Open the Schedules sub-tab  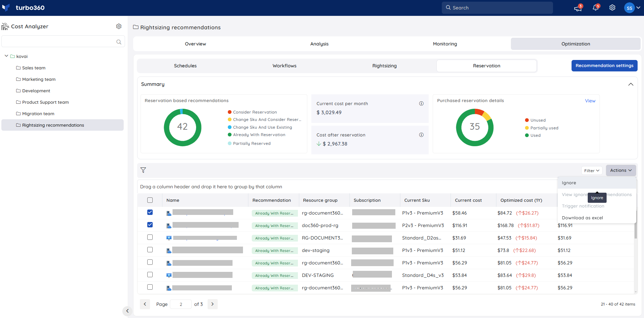point(185,66)
